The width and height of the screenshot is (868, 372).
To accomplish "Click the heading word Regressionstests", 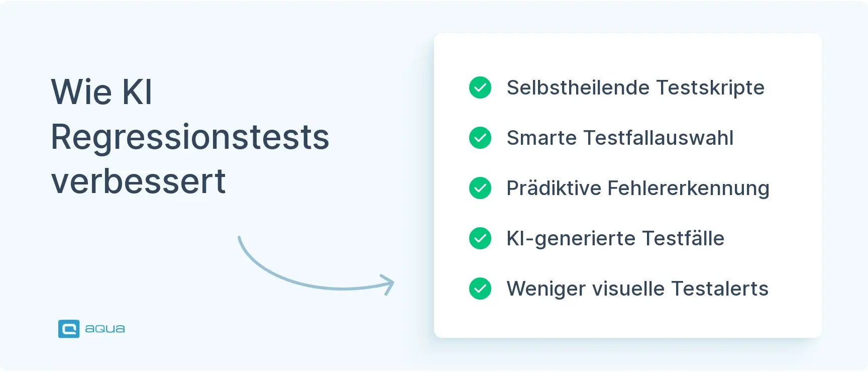I will point(190,137).
